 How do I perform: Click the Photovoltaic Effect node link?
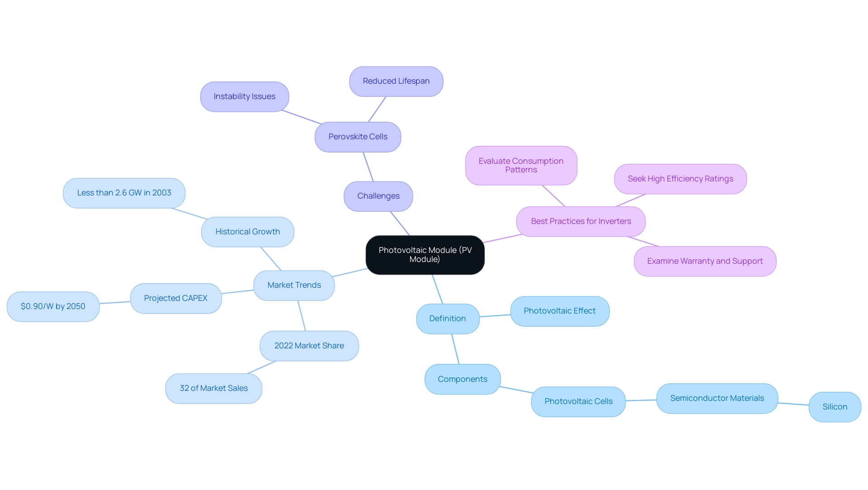pyautogui.click(x=561, y=310)
